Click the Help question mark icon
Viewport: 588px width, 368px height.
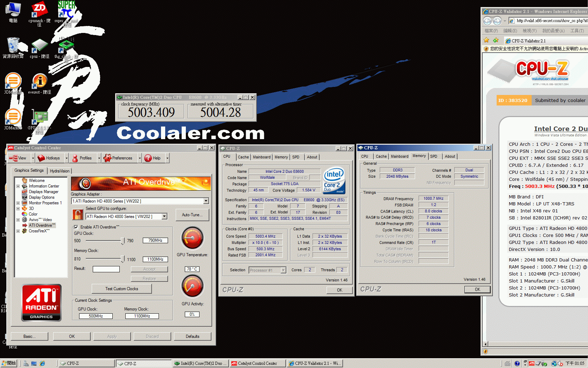click(148, 158)
